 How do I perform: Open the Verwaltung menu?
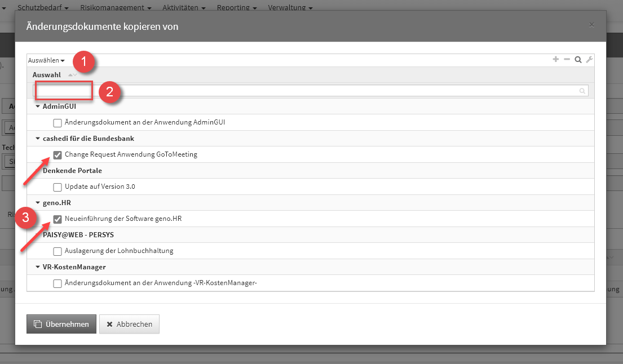(x=290, y=7)
